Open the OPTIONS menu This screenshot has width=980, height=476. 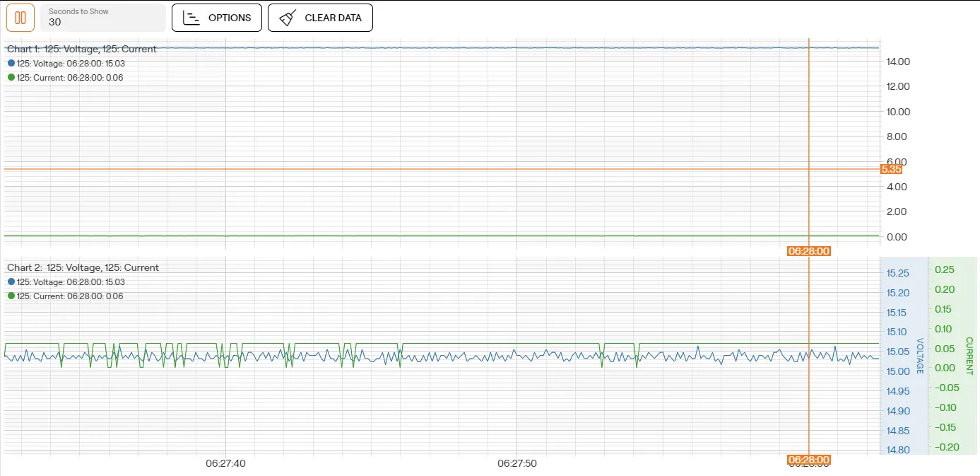click(217, 18)
